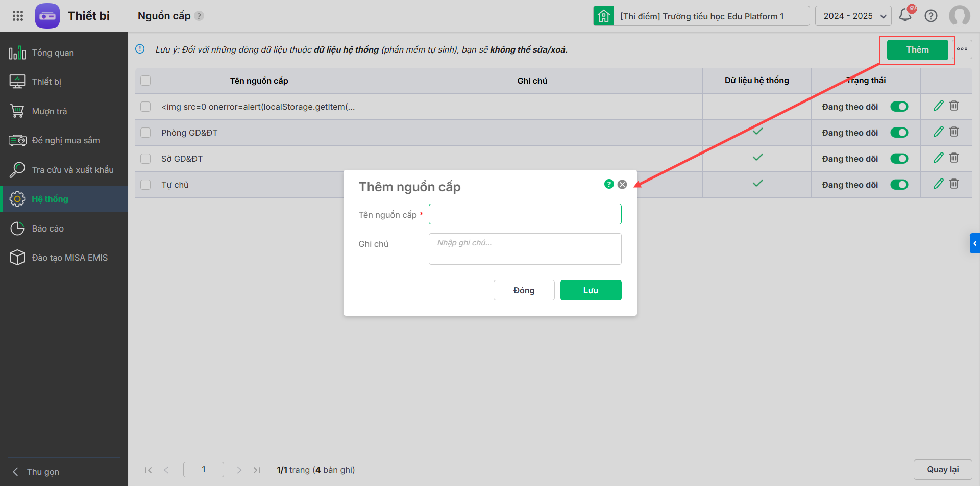This screenshot has width=980, height=486.
Task: Toggle status of img src=0 onerror row
Action: coord(899,107)
